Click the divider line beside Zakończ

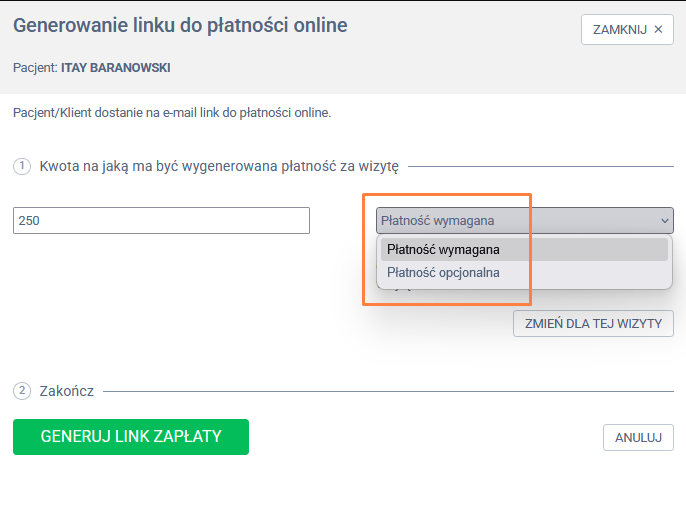click(388, 391)
